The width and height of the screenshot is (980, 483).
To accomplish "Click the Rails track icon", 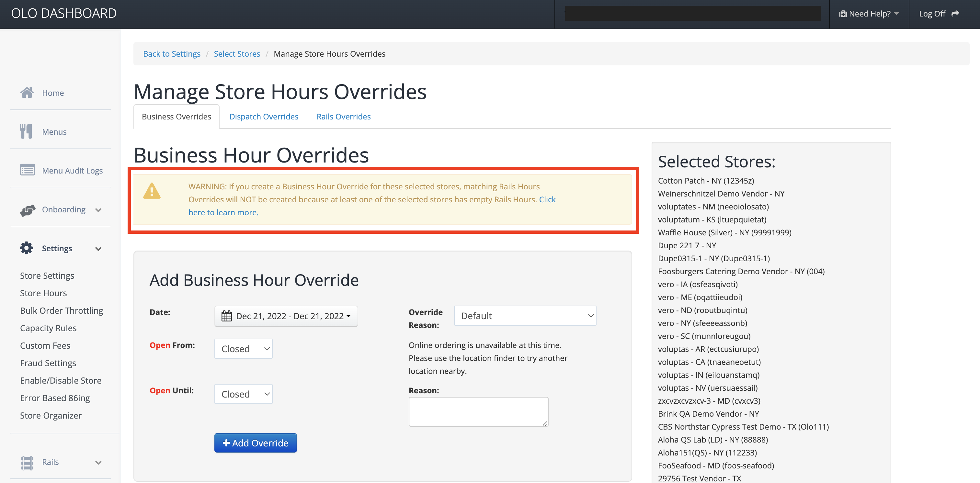I will (x=28, y=463).
